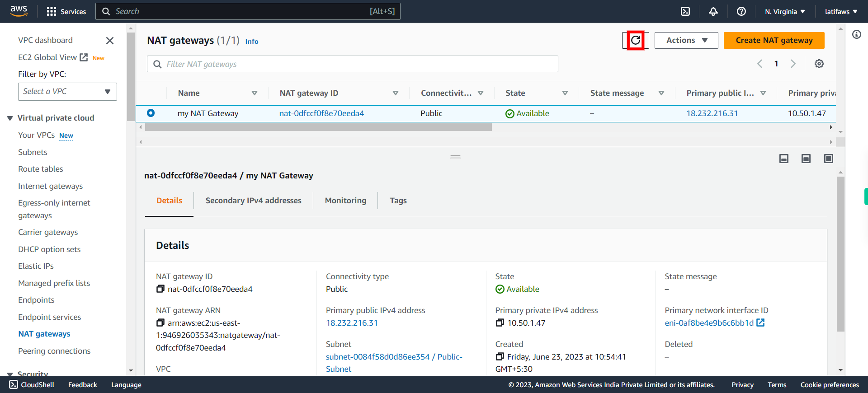
Task: Open the Info link beside title
Action: point(252,42)
